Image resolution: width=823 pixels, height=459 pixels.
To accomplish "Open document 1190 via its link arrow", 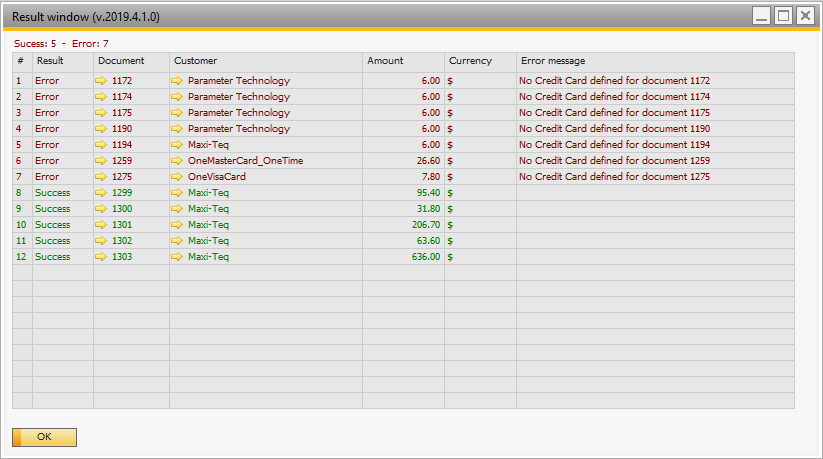I will click(x=101, y=129).
